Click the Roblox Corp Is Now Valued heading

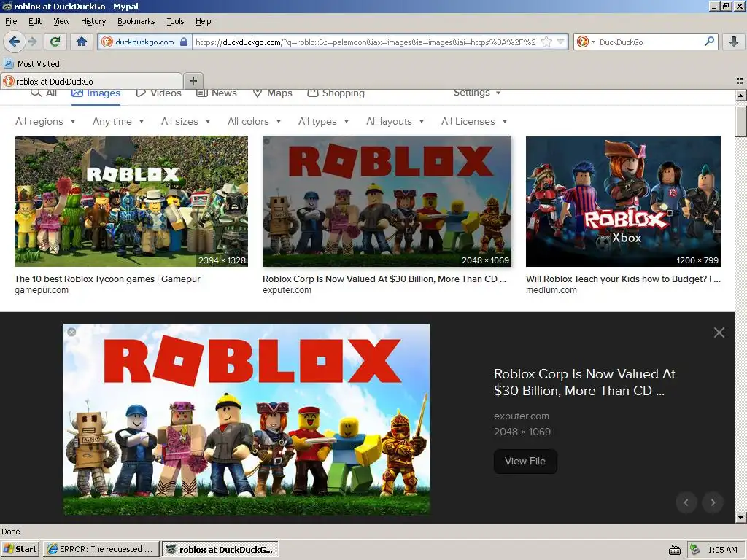pos(584,382)
